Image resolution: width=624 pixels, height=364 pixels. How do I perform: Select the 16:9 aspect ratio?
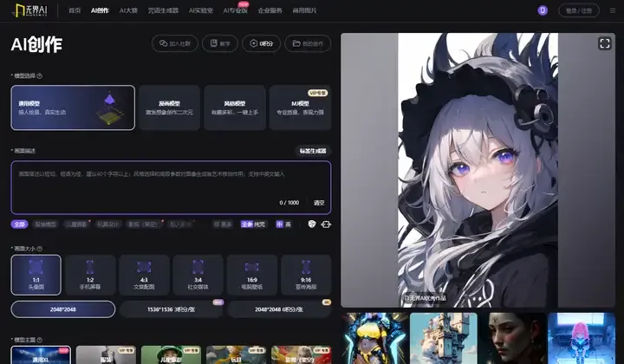pyautogui.click(x=252, y=275)
